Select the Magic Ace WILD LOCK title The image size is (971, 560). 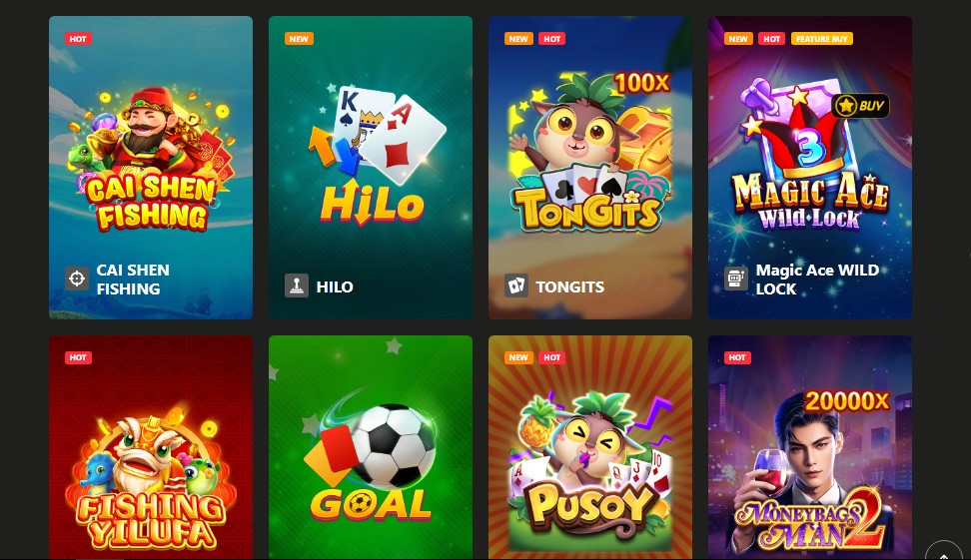pos(817,280)
